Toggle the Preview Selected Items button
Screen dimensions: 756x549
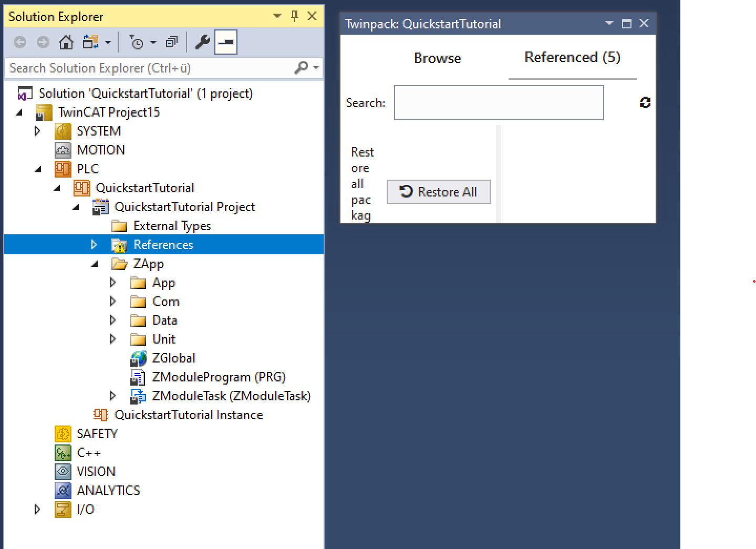point(226,43)
